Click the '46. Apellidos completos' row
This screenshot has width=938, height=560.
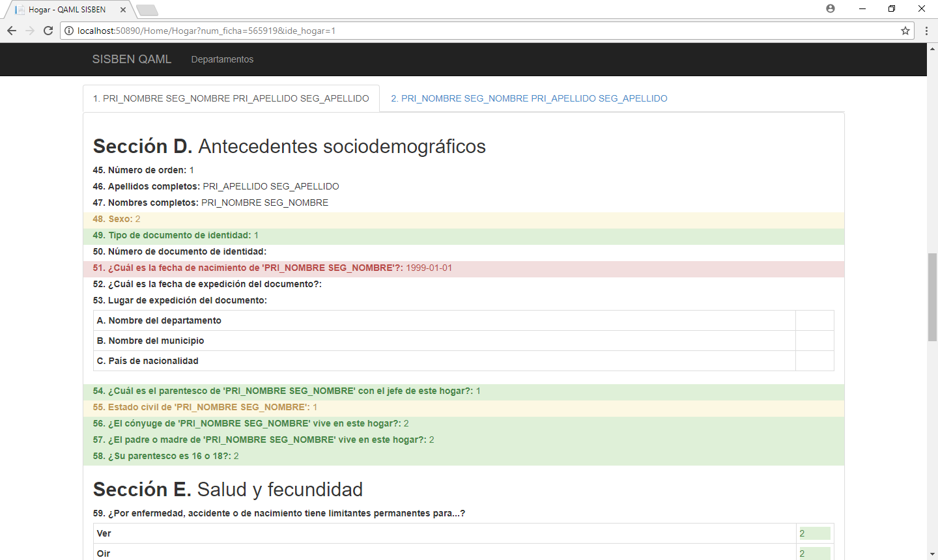464,186
